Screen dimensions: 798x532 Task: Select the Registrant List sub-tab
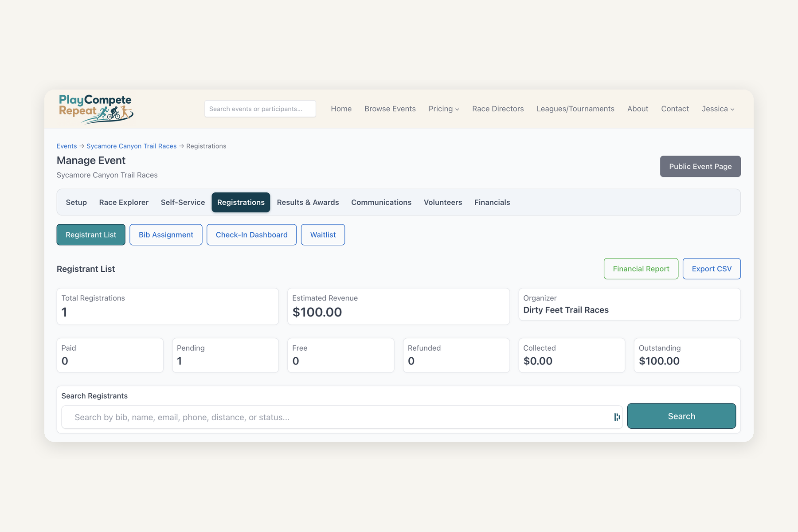pyautogui.click(x=91, y=235)
